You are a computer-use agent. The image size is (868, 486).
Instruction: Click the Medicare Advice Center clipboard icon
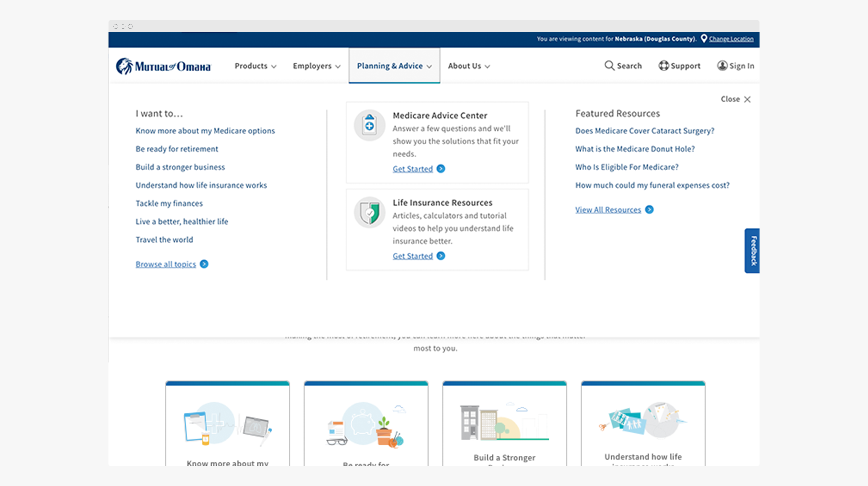tap(369, 125)
